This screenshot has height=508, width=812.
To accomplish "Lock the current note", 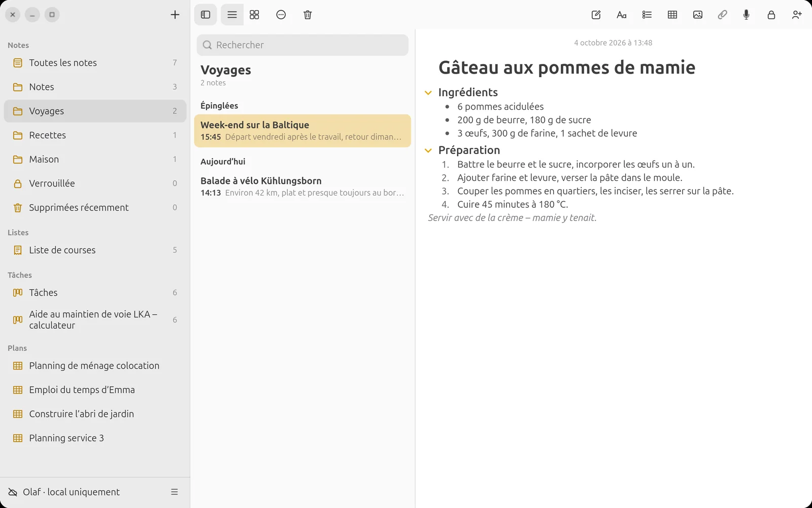I will [x=771, y=15].
